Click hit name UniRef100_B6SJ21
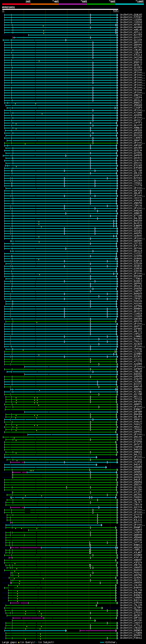Viewport: 146px width, 644px height. pos(131,397)
